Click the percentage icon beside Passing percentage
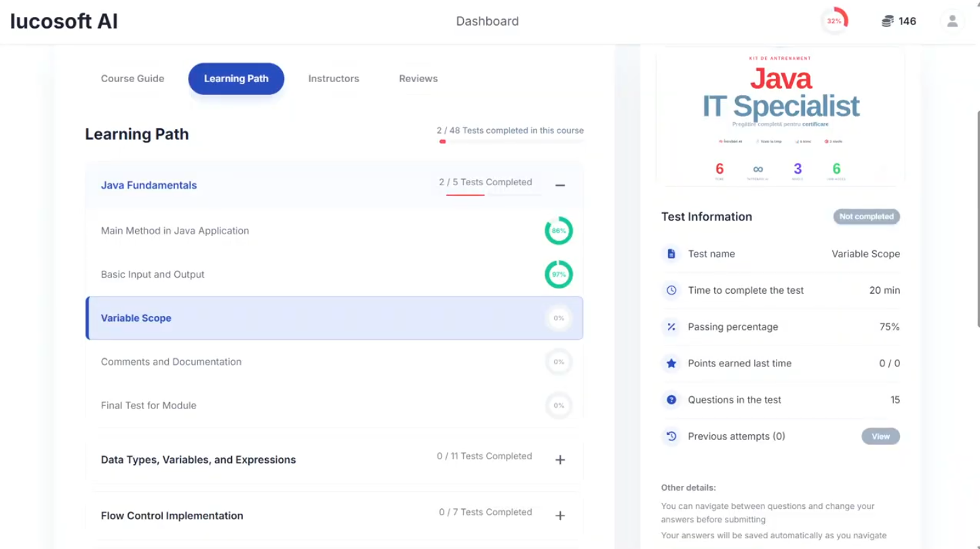The width and height of the screenshot is (980, 549). tap(671, 326)
